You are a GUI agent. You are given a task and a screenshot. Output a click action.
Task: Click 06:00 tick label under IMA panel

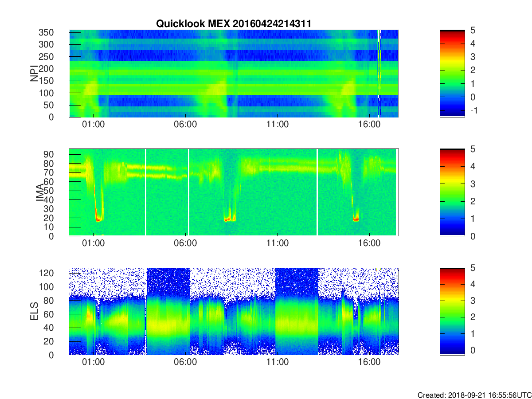(x=185, y=243)
